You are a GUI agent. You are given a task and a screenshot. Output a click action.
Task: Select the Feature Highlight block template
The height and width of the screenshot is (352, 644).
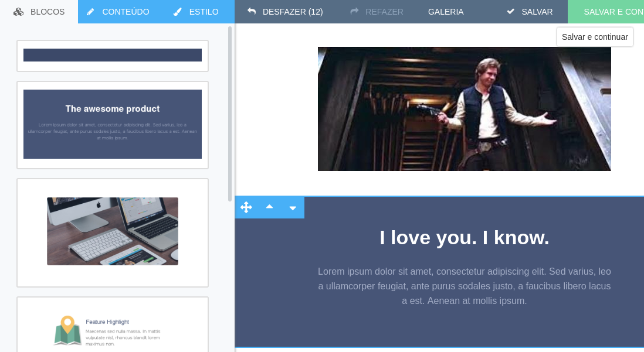pyautogui.click(x=113, y=324)
